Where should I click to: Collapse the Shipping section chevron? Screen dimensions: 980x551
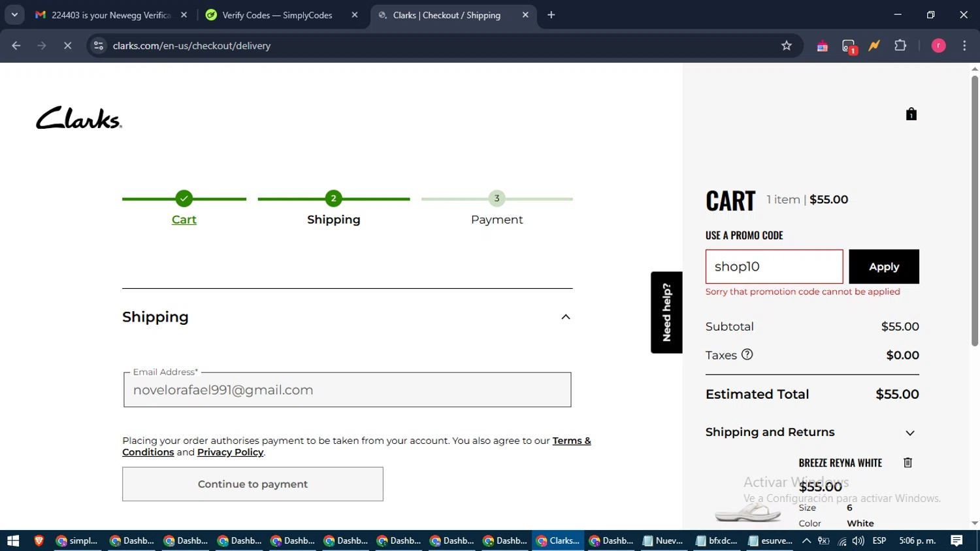566,317
